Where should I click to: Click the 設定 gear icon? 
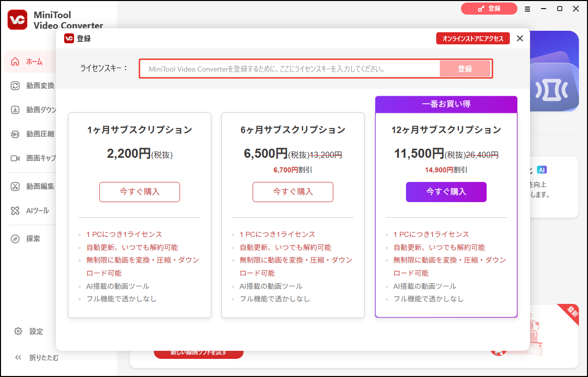18,331
